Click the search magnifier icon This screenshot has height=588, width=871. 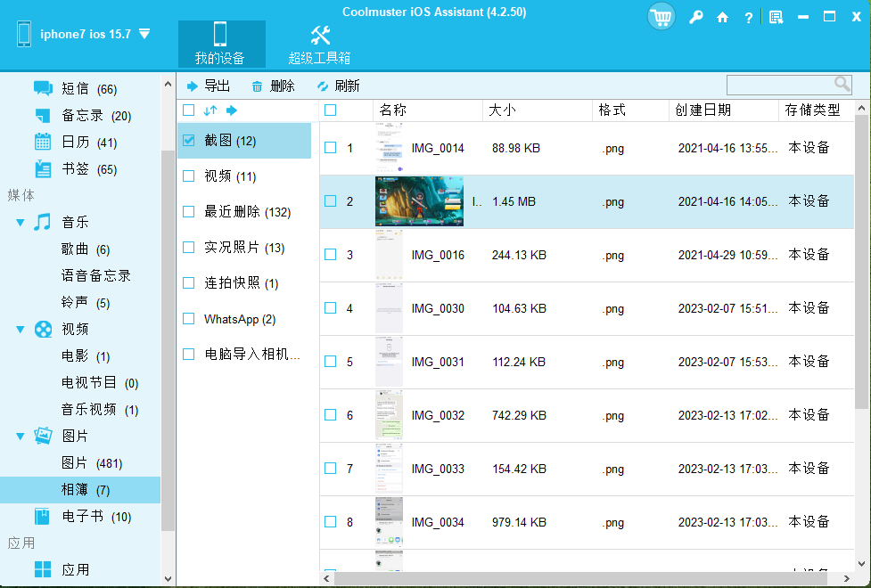coord(842,84)
